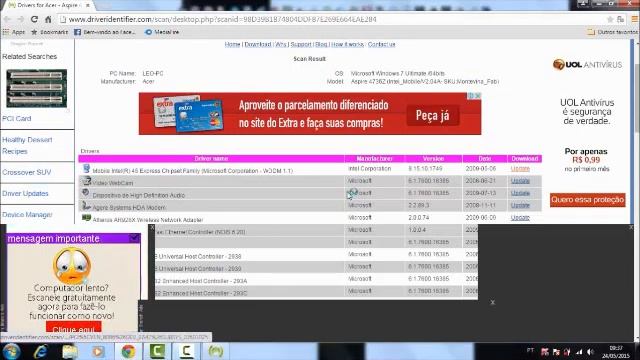Open Windows Media Player taskbar icon

tap(98, 351)
